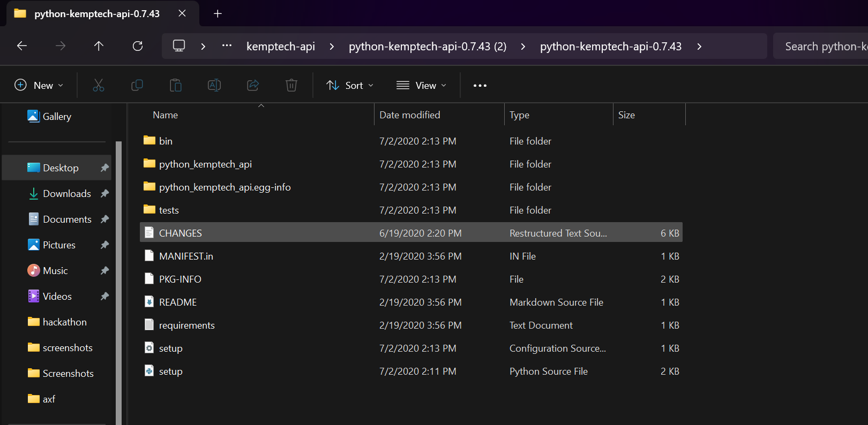This screenshot has width=868, height=425.
Task: Click the Paste clipboard icon
Action: pyautogui.click(x=176, y=85)
